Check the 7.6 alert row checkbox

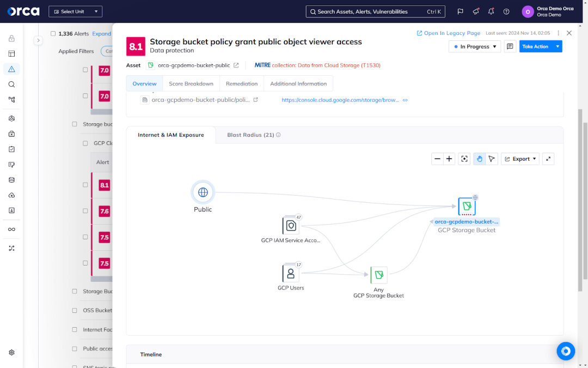[x=85, y=210]
